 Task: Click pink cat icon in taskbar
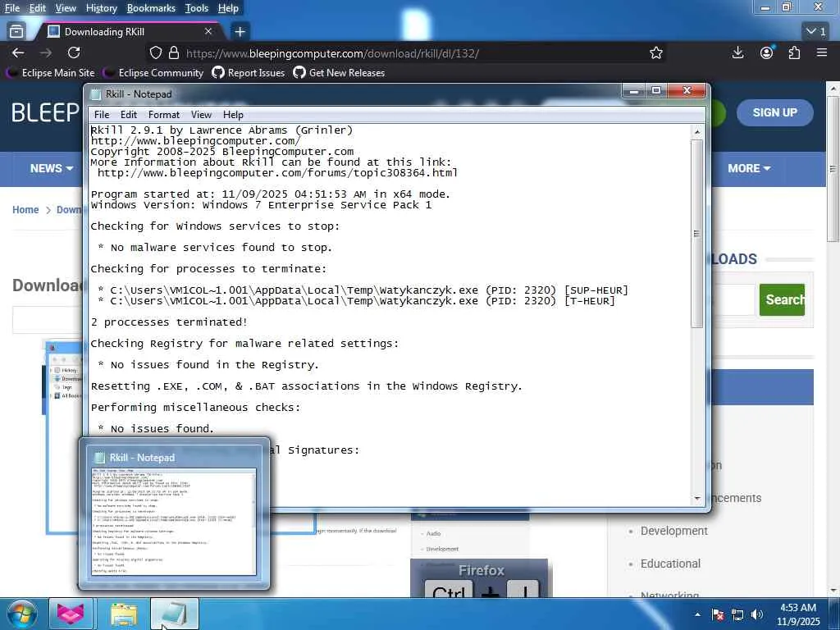[x=71, y=614]
